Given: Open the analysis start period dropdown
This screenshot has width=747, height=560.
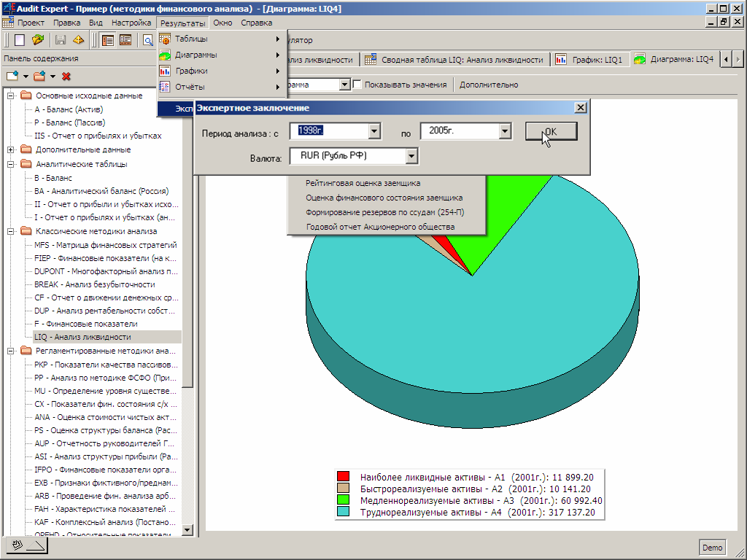Looking at the screenshot, I should [x=374, y=131].
